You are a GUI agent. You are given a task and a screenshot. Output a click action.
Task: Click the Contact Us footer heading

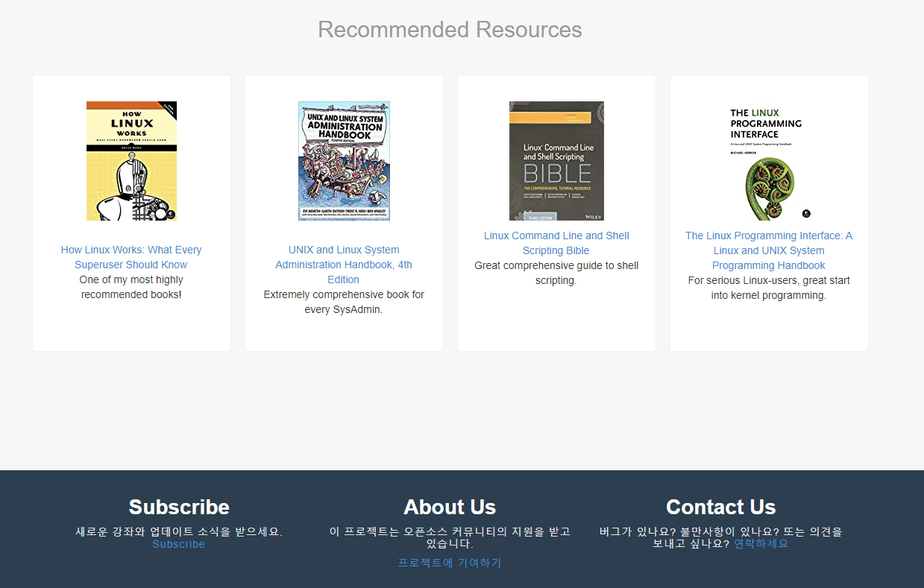[720, 507]
